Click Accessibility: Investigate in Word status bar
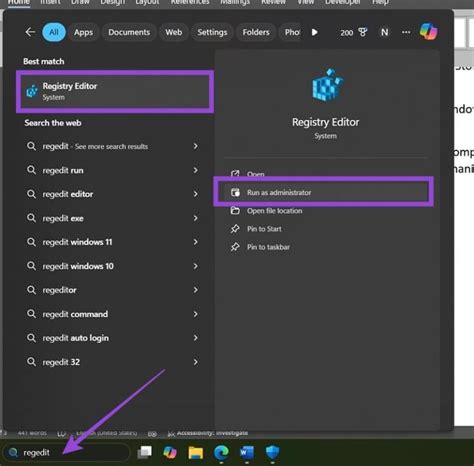Screen dimensions: 474x466 tap(208, 433)
